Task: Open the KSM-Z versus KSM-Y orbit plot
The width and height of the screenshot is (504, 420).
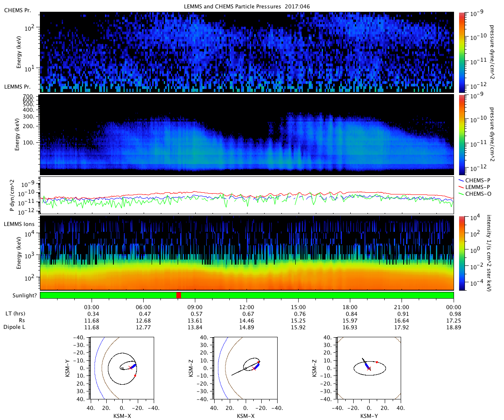Action: pos(369,367)
